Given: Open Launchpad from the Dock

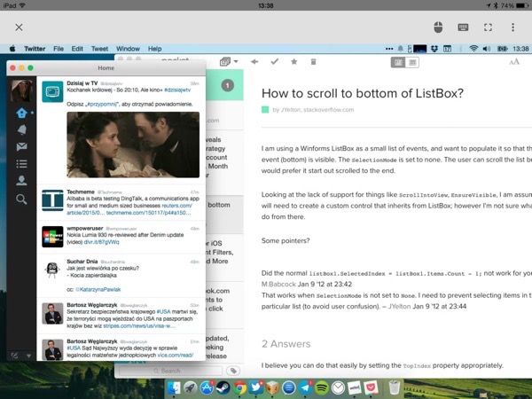Looking at the screenshot, I should click(191, 387).
